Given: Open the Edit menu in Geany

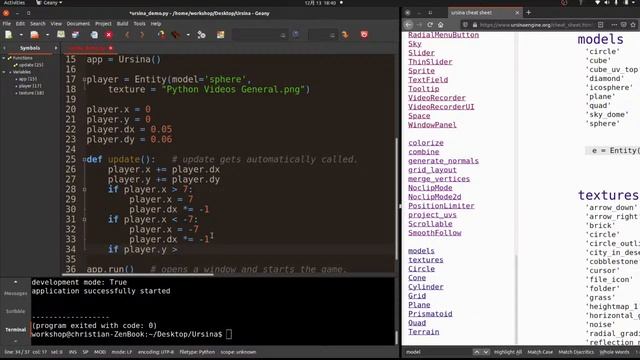Looking at the screenshot, I should point(20,24).
